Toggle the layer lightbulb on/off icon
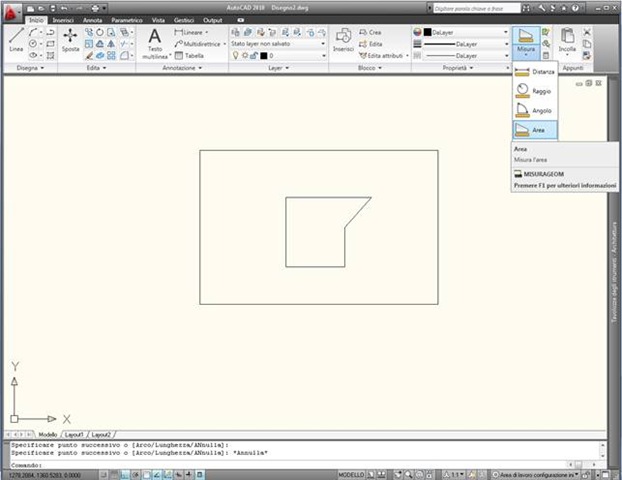The image size is (622, 480). click(x=236, y=56)
